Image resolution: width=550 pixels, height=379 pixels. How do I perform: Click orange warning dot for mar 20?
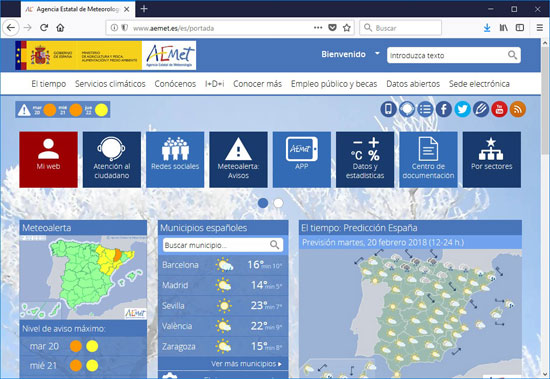coord(76,346)
